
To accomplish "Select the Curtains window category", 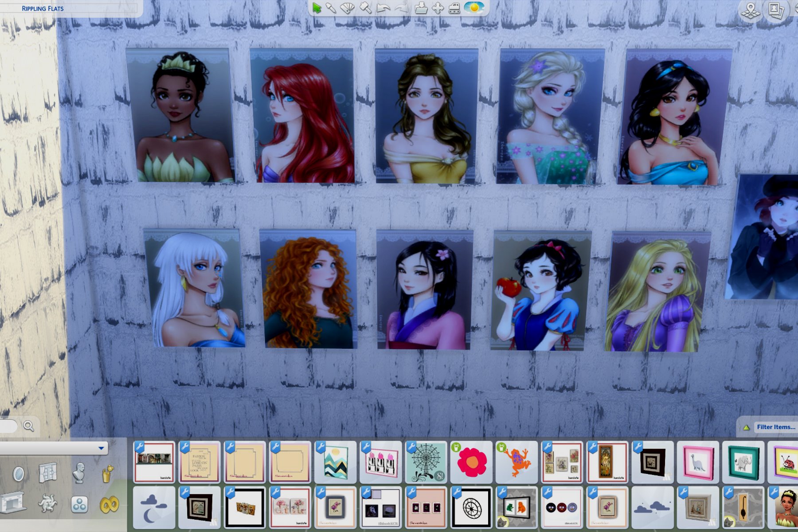I will point(48,473).
